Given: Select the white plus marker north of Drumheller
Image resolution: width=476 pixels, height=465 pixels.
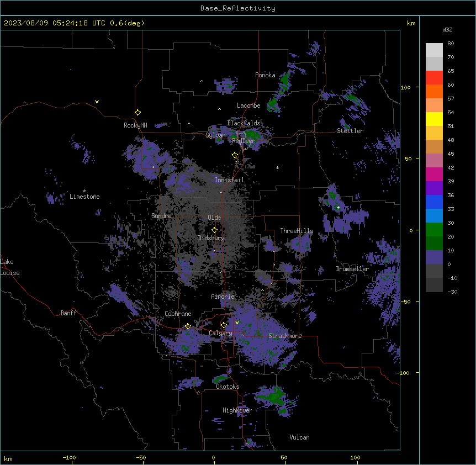Looking at the screenshot, I should (x=338, y=207).
